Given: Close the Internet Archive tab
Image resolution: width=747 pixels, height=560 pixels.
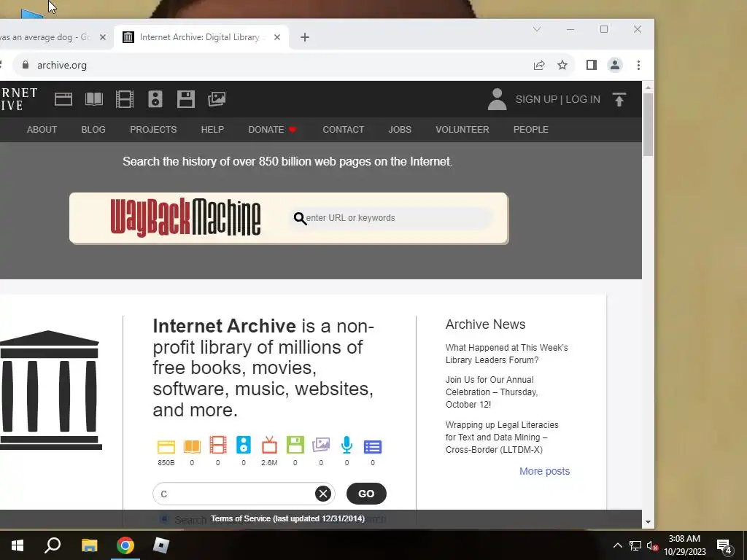Looking at the screenshot, I should click(x=277, y=37).
